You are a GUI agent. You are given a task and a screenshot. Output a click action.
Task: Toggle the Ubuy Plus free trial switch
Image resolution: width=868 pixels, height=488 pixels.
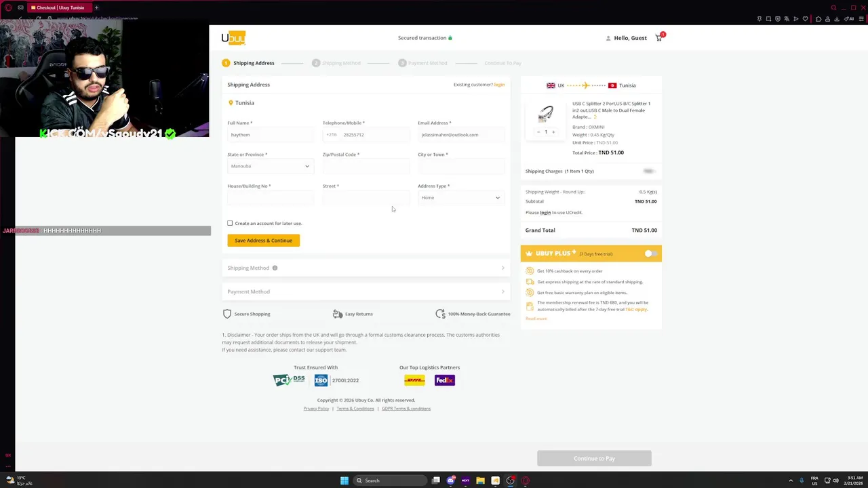pyautogui.click(x=650, y=253)
